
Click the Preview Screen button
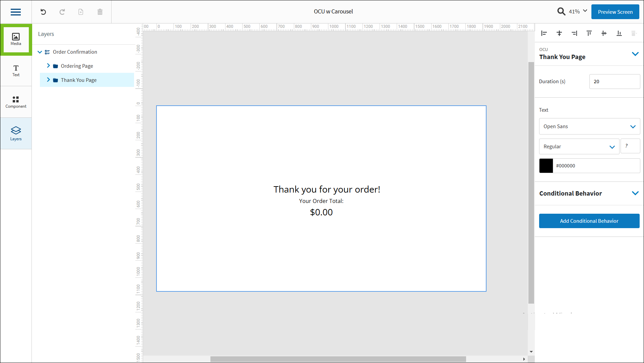615,11
